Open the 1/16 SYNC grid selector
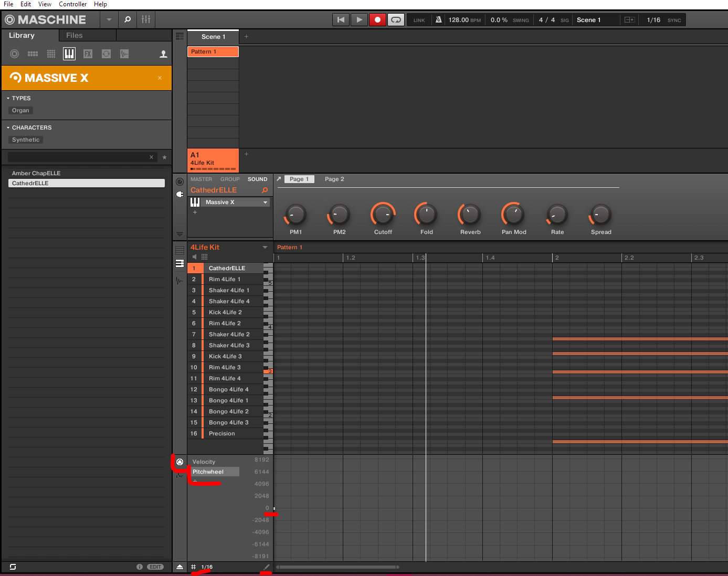This screenshot has width=728, height=576. [663, 20]
